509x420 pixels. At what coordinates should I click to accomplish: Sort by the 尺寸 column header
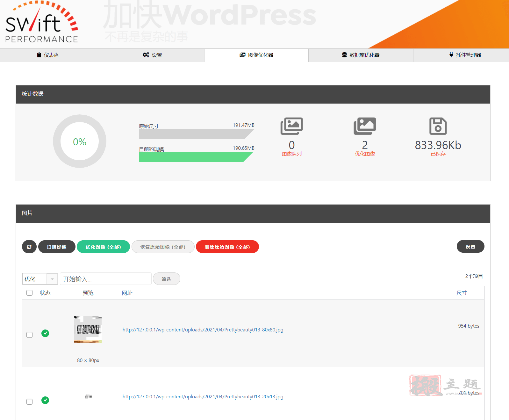462,293
